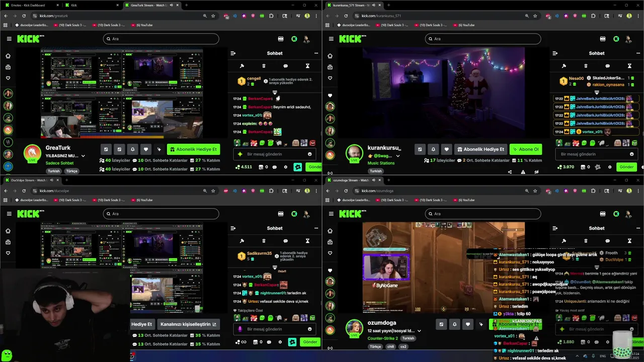644x362 pixels.
Task: Open Home in the GreaTurk window sidebar
Action: (8, 56)
